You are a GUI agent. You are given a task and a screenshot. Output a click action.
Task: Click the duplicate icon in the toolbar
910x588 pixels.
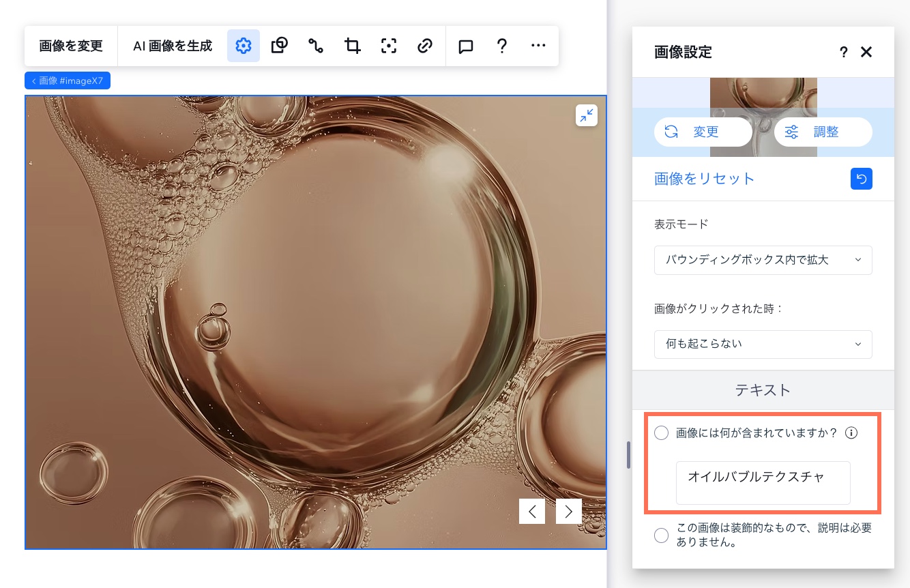pyautogui.click(x=279, y=46)
